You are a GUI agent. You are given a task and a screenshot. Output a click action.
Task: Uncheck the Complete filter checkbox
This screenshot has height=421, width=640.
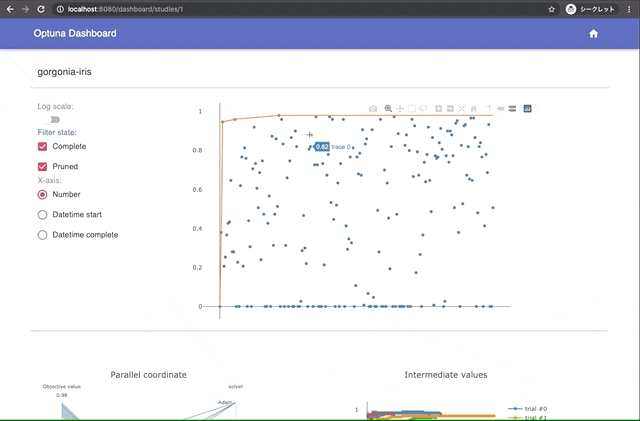tap(42, 147)
